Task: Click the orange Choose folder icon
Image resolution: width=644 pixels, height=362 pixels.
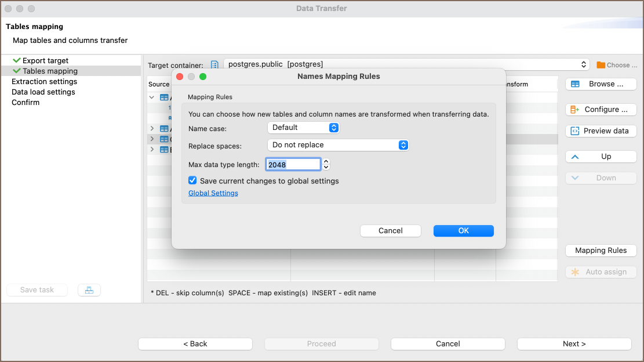Action: point(601,65)
